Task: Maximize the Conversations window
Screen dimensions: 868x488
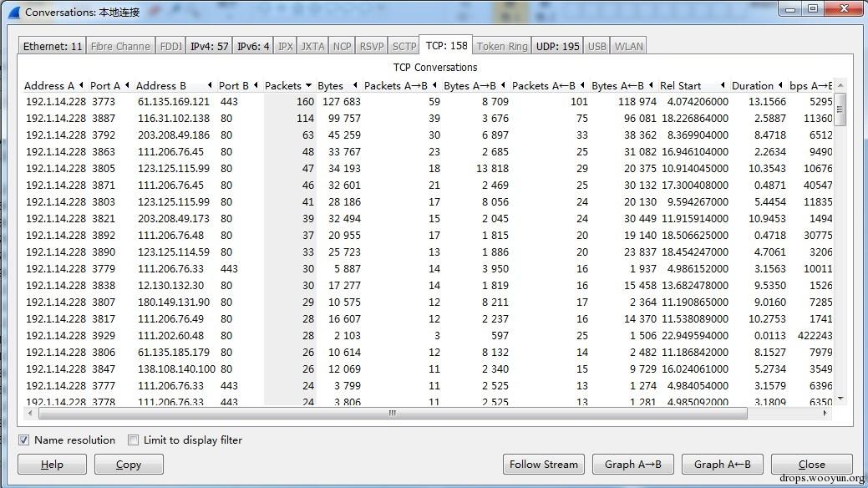Action: tap(812, 8)
